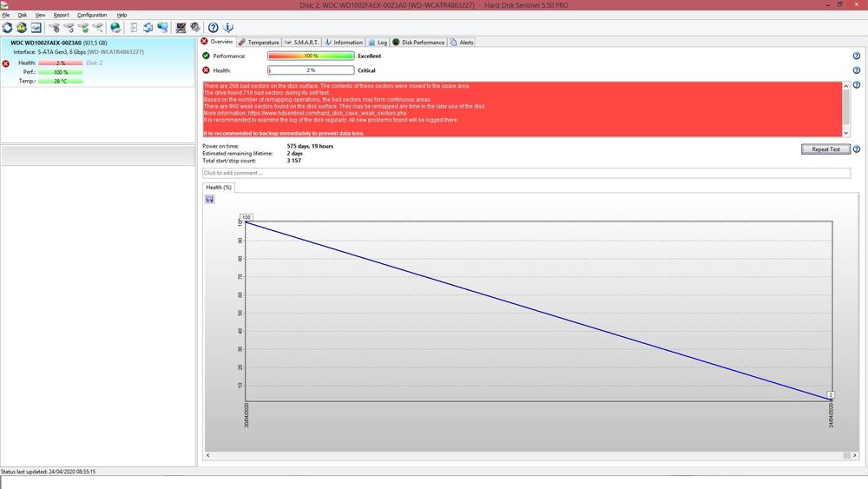Switch to the S.M.A.R.T. tab
Image resolution: width=868 pixels, height=489 pixels.
(302, 42)
